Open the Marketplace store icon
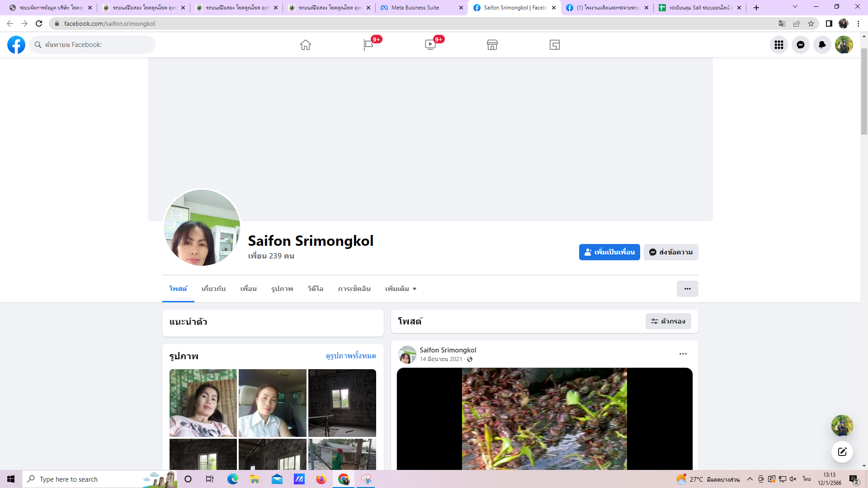Viewport: 868px width, 488px height. click(x=492, y=45)
